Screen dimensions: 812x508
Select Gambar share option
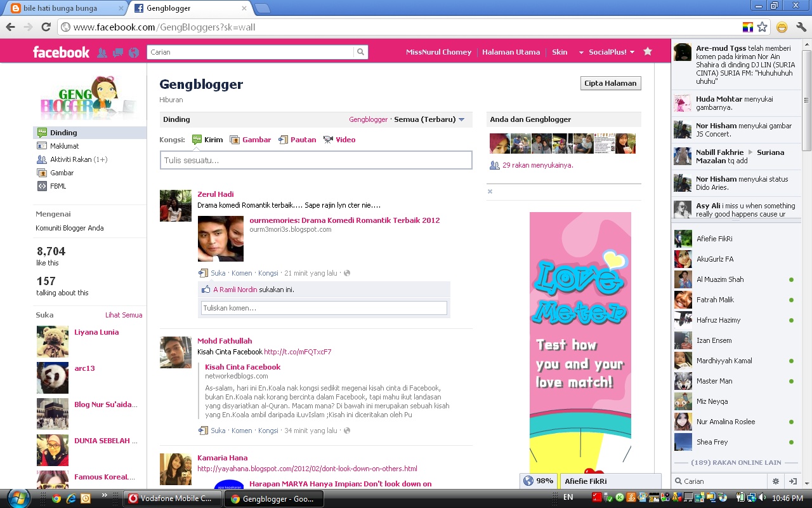(251, 140)
